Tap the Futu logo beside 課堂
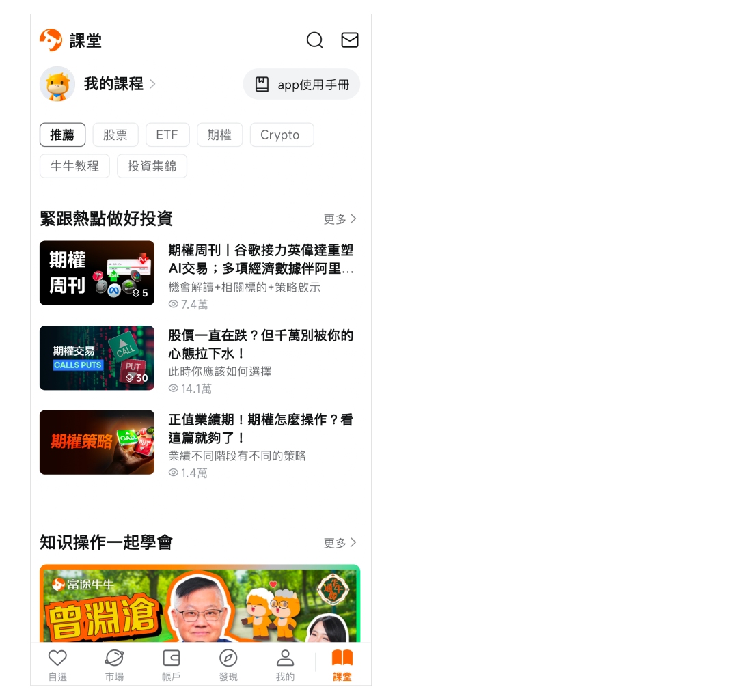Image resolution: width=738 pixels, height=700 pixels. 51,40
